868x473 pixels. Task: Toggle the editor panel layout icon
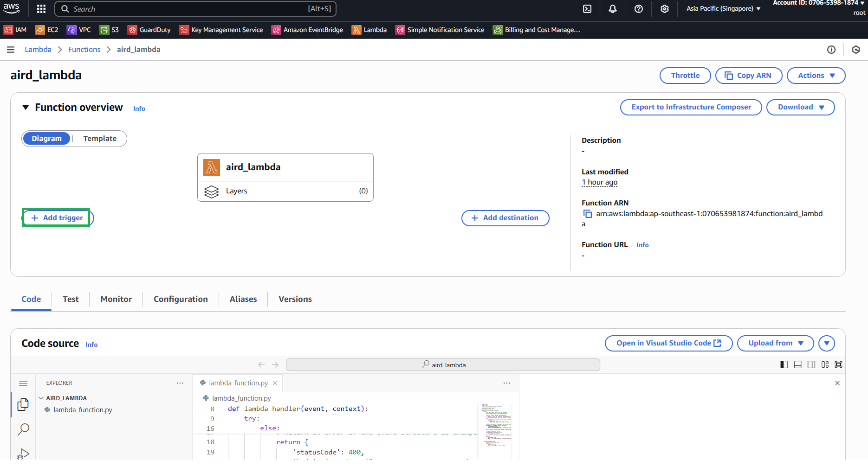coord(797,364)
